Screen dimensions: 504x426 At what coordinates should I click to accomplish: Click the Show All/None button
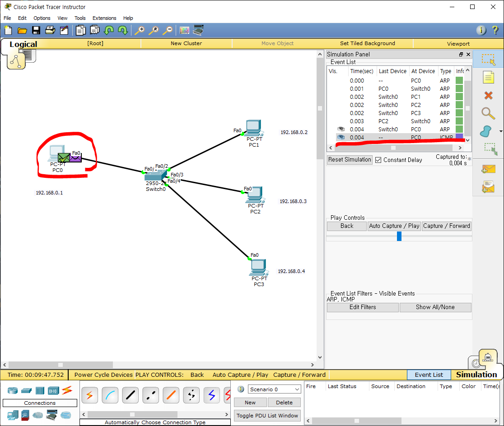435,307
